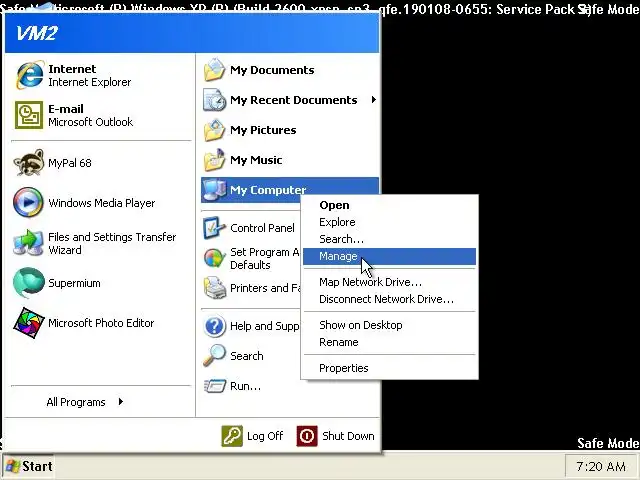Launch MyPal 68 via raccoon icon
640x480 pixels.
pyautogui.click(x=29, y=163)
